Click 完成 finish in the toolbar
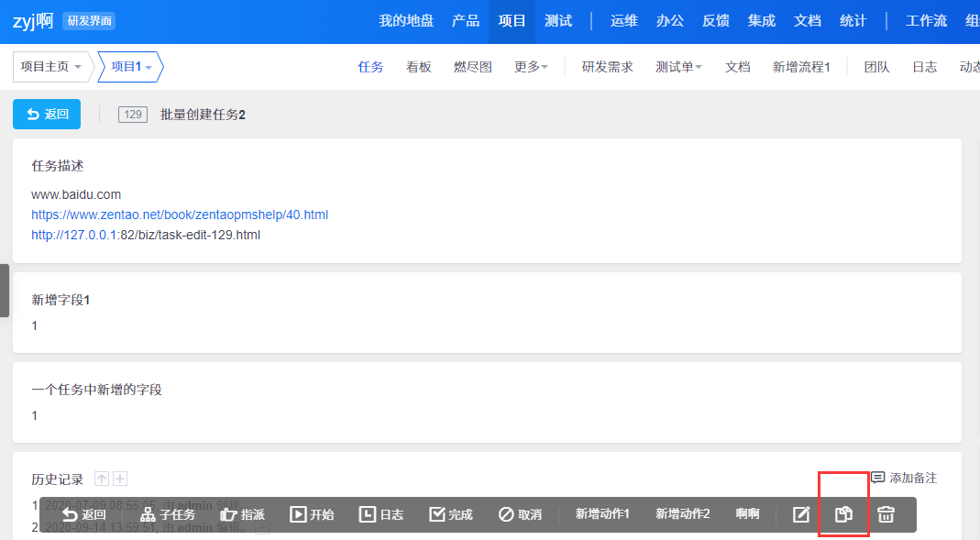980x540 pixels. pos(451,514)
